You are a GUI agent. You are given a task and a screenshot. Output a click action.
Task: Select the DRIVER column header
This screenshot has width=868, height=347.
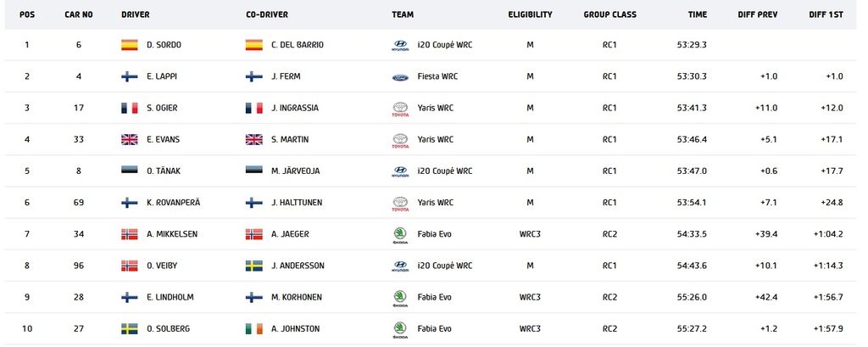(135, 15)
